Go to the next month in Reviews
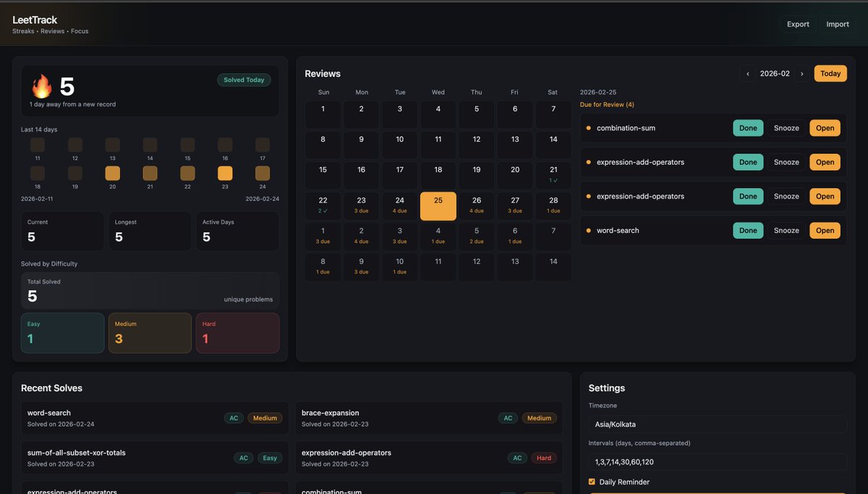Screen dimensions: 868x494 pos(801,74)
